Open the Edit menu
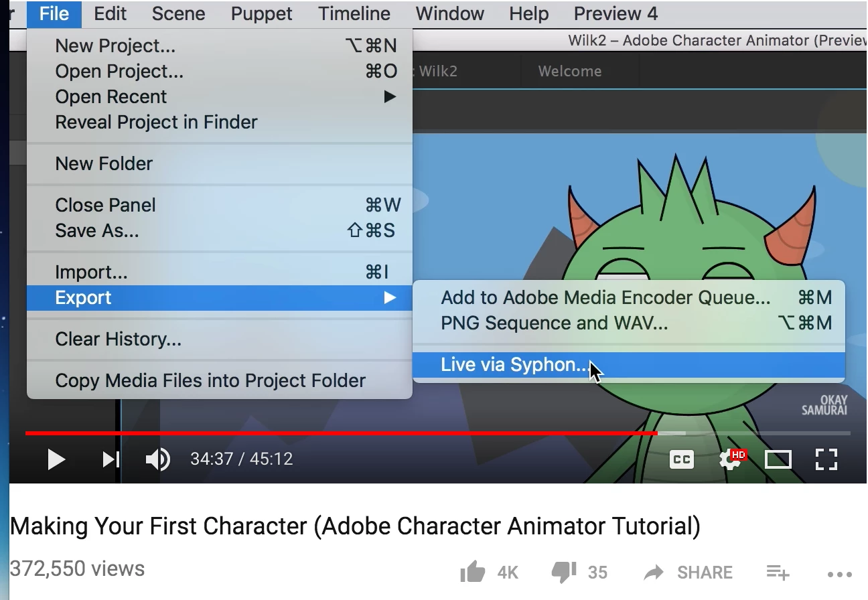Image resolution: width=868 pixels, height=600 pixels. [111, 13]
